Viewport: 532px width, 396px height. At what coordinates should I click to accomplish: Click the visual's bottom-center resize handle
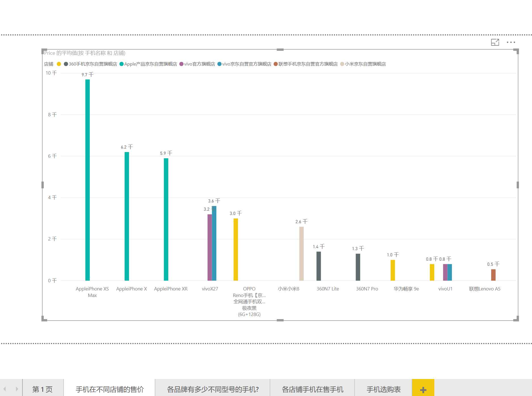(x=280, y=320)
